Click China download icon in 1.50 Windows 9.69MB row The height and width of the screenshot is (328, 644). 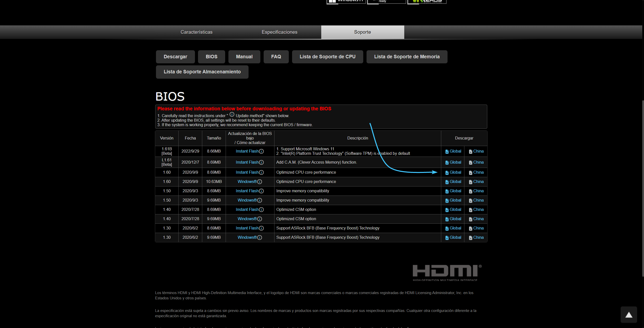[x=470, y=201]
